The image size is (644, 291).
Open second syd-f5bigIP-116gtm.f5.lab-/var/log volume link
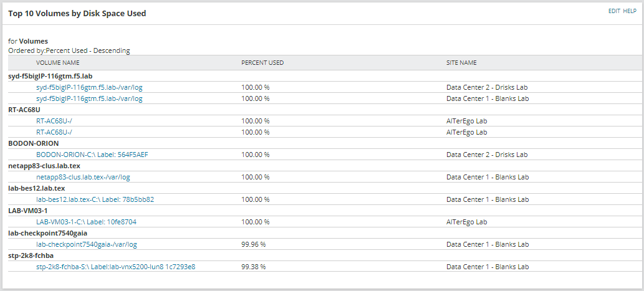[90, 98]
